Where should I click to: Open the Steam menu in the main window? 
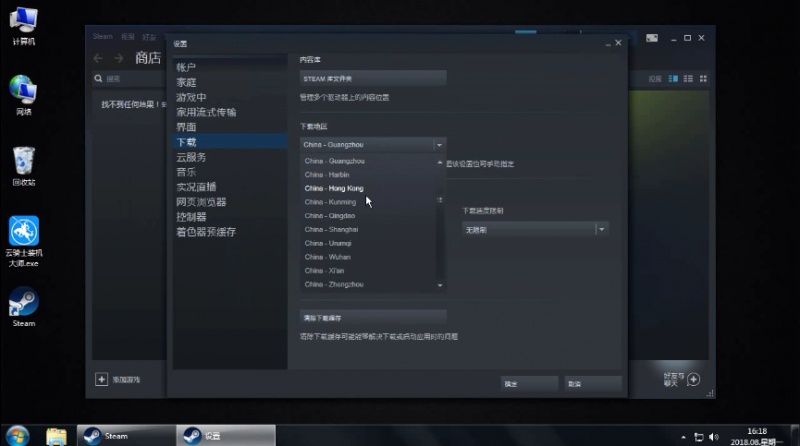coord(103,37)
